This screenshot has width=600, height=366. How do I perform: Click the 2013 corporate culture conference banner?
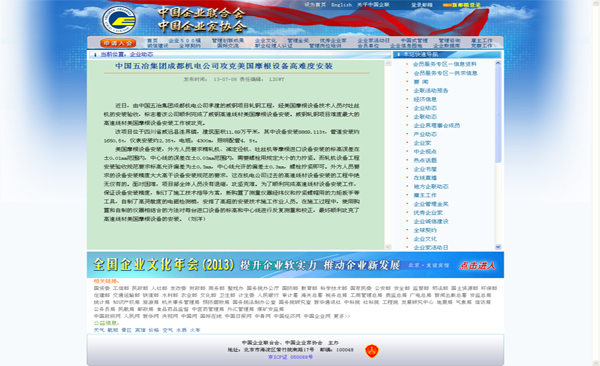[x=295, y=265]
